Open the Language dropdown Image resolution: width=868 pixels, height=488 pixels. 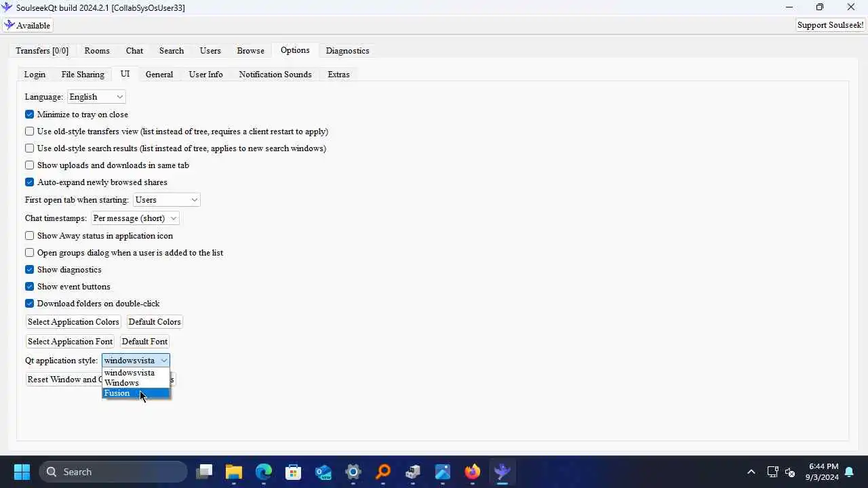coord(96,97)
